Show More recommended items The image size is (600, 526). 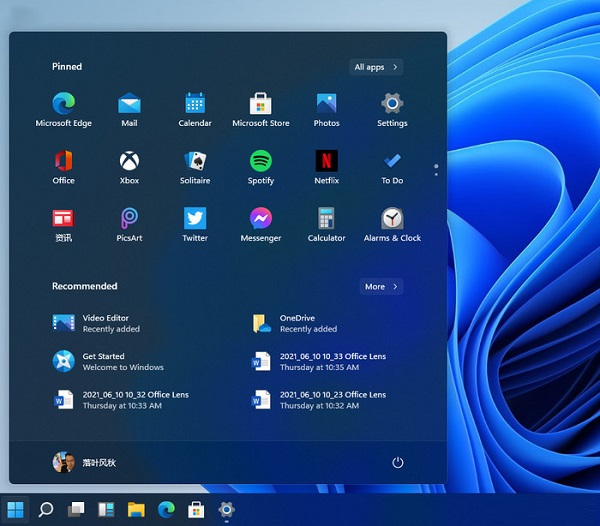[x=381, y=287]
